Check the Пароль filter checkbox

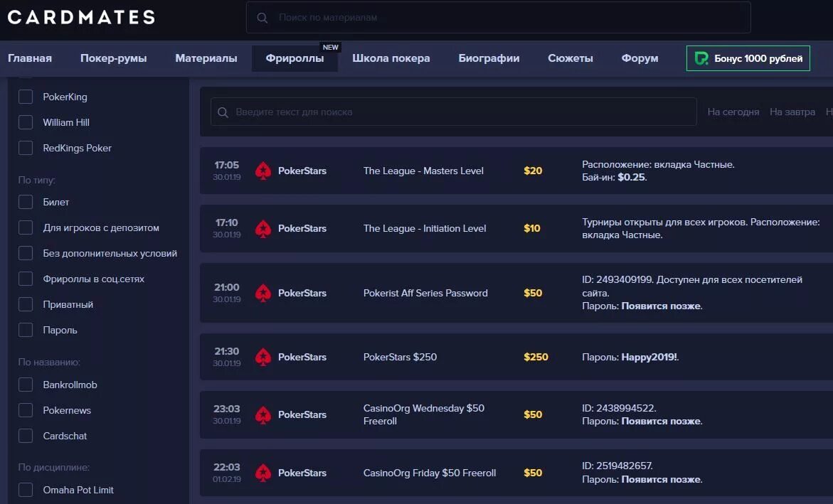[26, 329]
